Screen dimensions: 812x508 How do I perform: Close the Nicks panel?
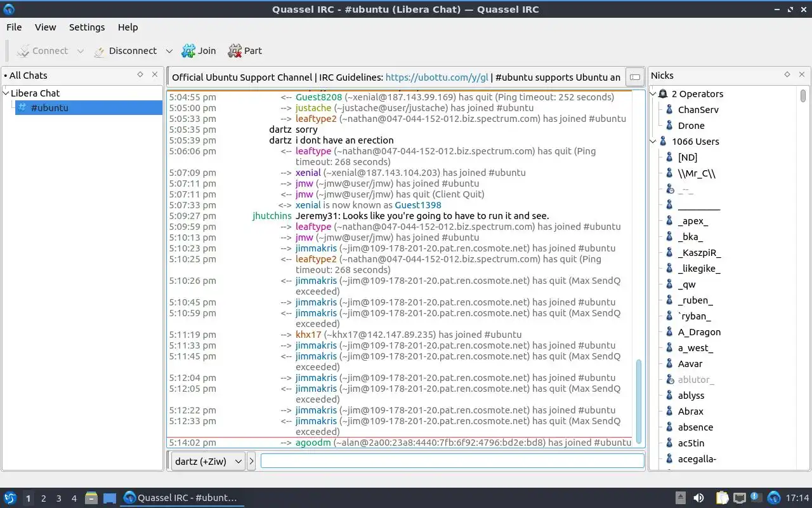(x=802, y=75)
